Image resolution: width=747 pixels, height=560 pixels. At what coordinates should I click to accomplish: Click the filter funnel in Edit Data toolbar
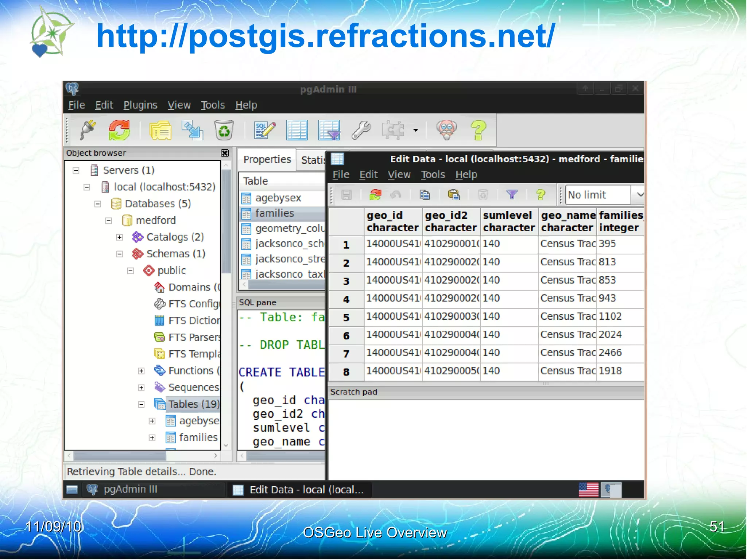click(512, 195)
